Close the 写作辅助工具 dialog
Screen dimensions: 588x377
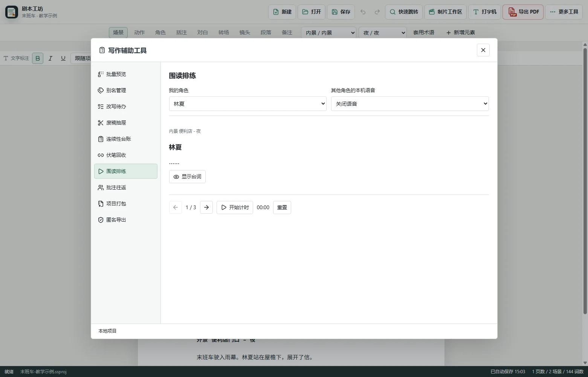coord(483,50)
